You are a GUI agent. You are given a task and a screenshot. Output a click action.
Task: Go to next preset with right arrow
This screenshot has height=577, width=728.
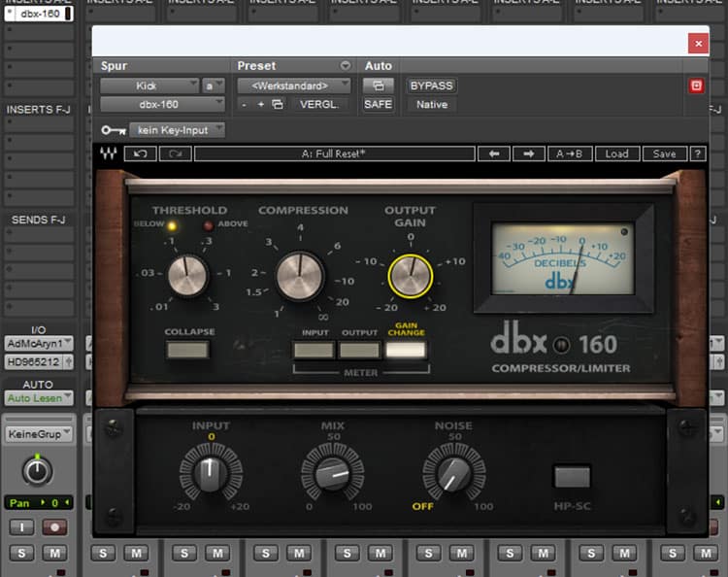pyautogui.click(x=529, y=153)
